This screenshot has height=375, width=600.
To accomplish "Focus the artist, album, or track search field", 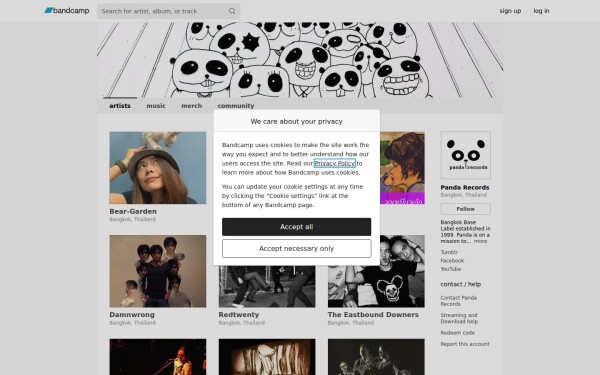I will (x=168, y=11).
